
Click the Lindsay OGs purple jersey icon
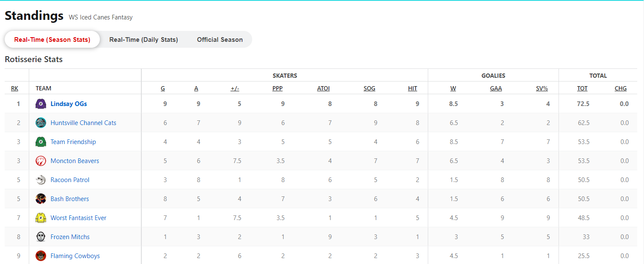click(x=41, y=104)
